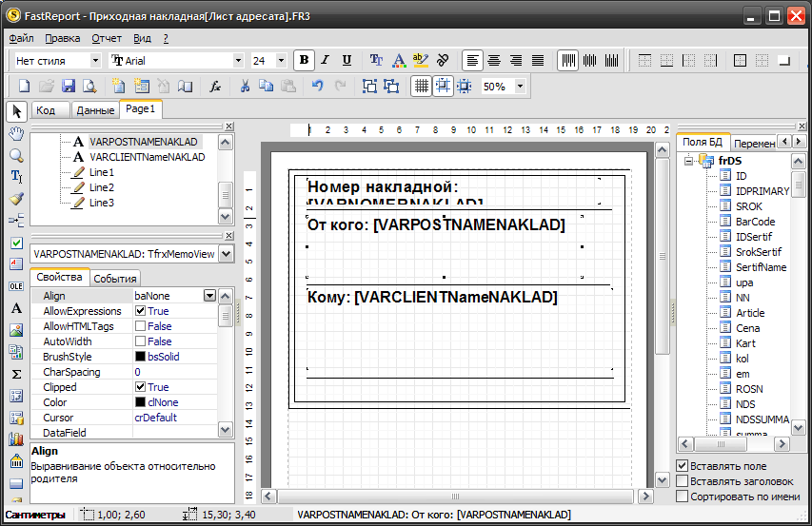Open font settings dialog icon
812x526 pixels.
376,61
